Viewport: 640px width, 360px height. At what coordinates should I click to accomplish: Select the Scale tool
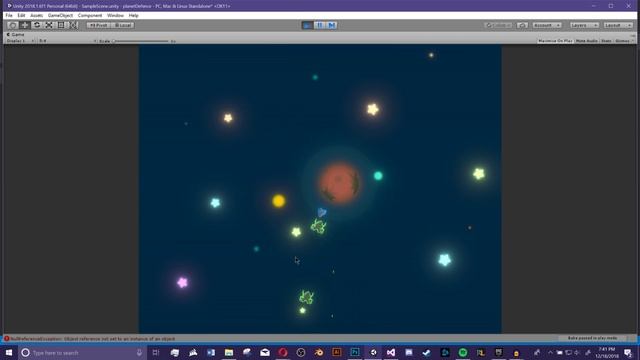click(49, 25)
